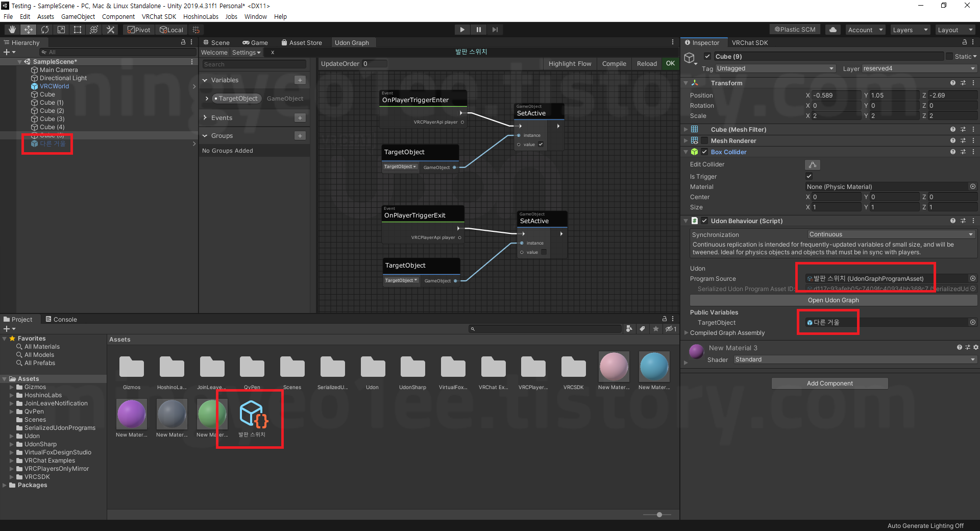
Task: Toggle the Static checkbox
Action: 949,56
